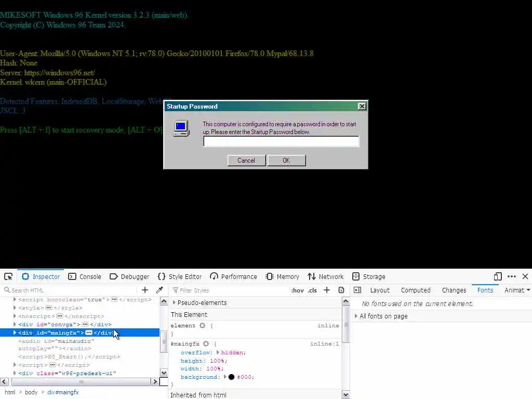Switch to the Inspector panel
Screen dimensions: 532x399
click(41, 276)
